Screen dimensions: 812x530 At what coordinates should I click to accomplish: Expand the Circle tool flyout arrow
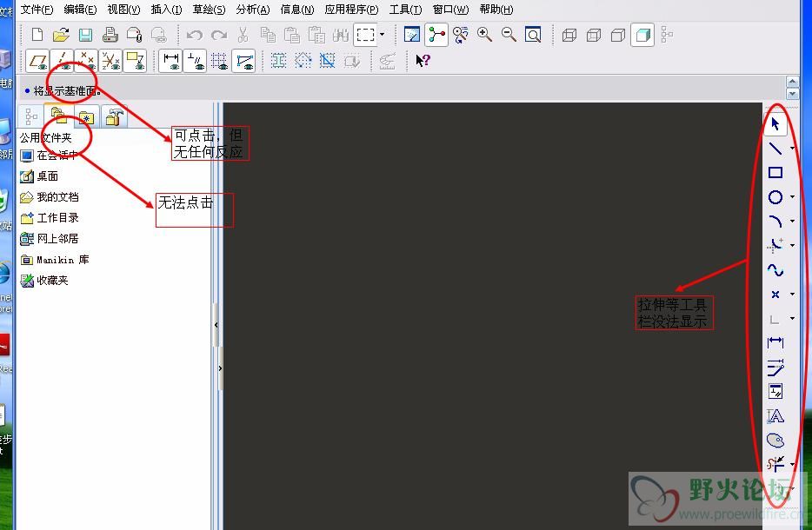click(x=792, y=196)
